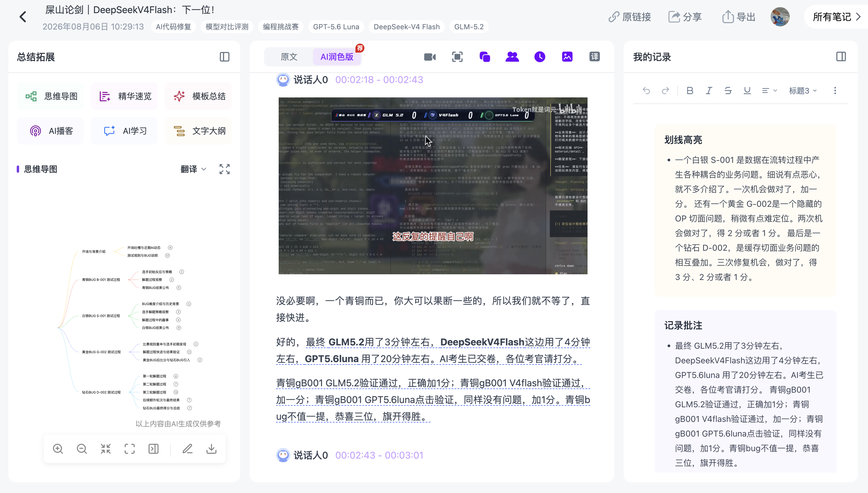This screenshot has height=493, width=868.
Task: Toggle focus frame screenshot icon
Action: click(457, 56)
